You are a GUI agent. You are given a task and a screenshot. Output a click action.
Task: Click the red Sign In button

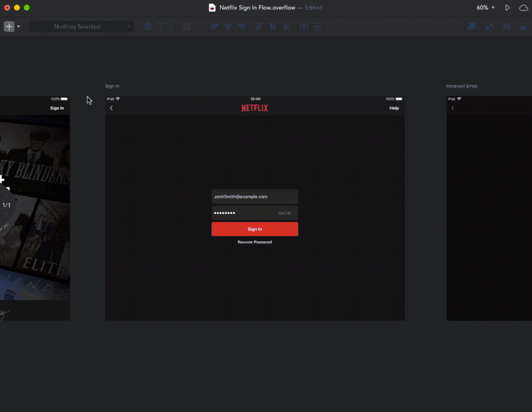click(x=255, y=229)
